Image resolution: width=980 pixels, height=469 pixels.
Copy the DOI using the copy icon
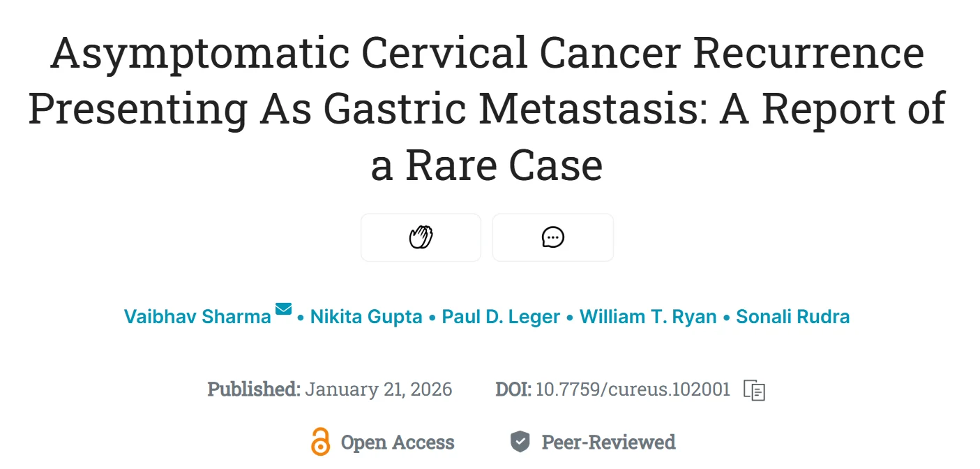click(x=754, y=391)
